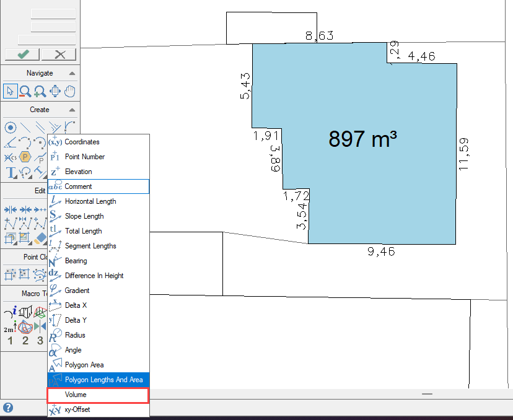This screenshot has height=420, width=513.
Task: Click the zoom out magnifier icon
Action: point(25,91)
